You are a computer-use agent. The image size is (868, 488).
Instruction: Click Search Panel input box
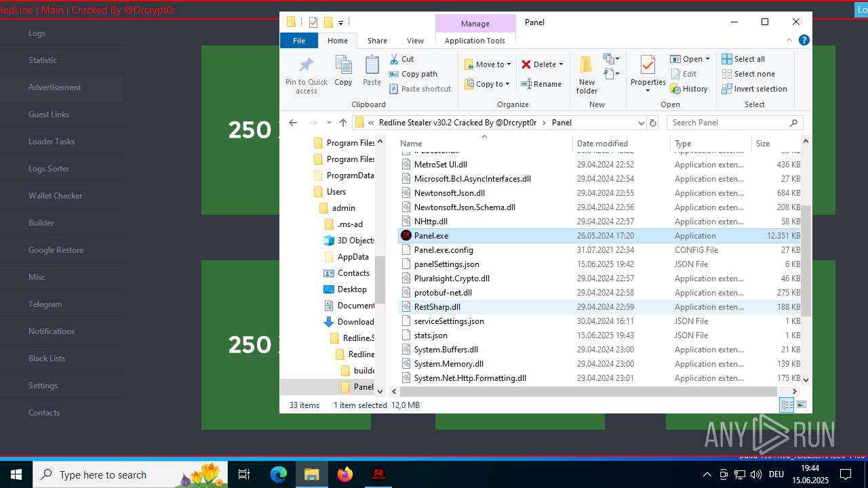point(735,123)
